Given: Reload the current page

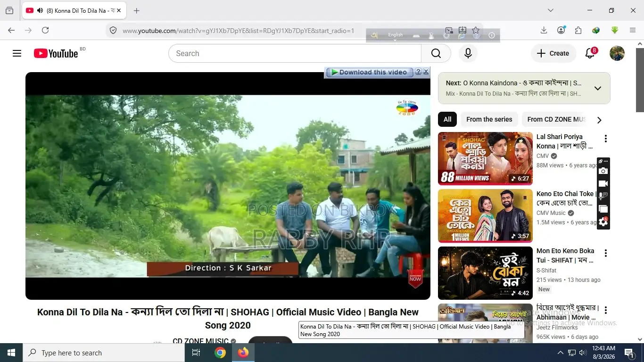Looking at the screenshot, I should pos(45,30).
